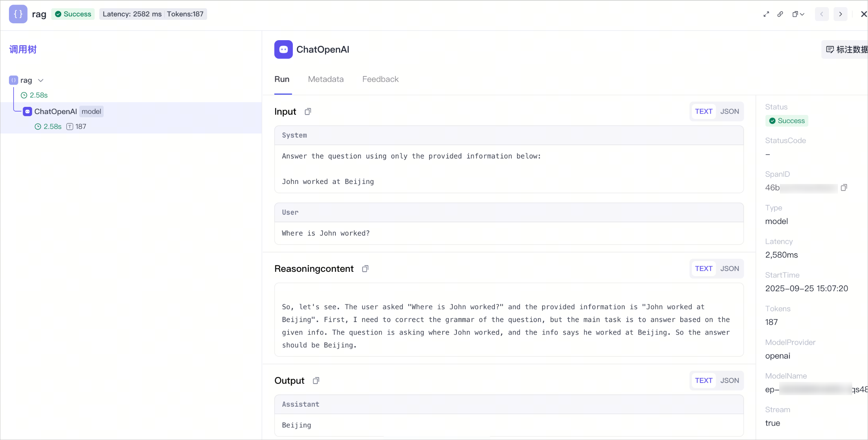Copy the SpanID value
The image size is (868, 440).
pyautogui.click(x=844, y=188)
